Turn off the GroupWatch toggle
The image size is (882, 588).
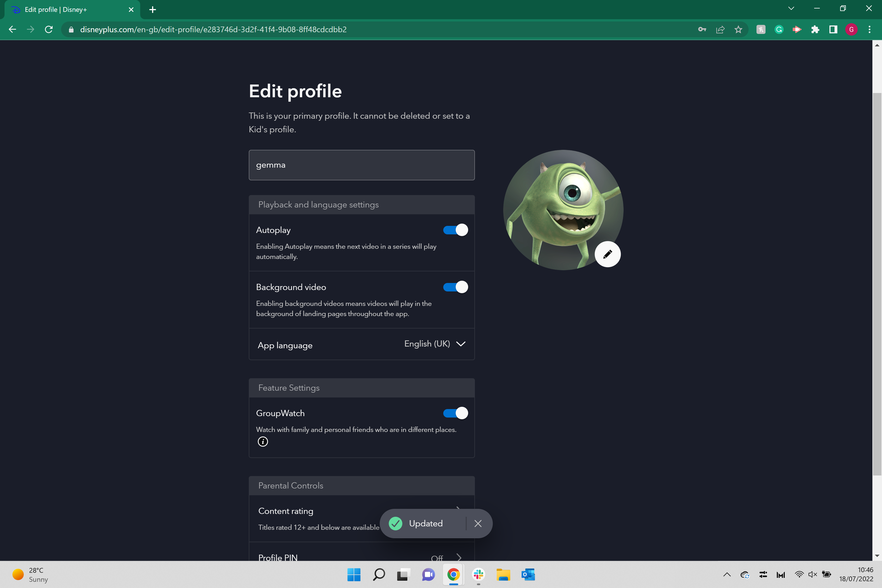point(455,413)
